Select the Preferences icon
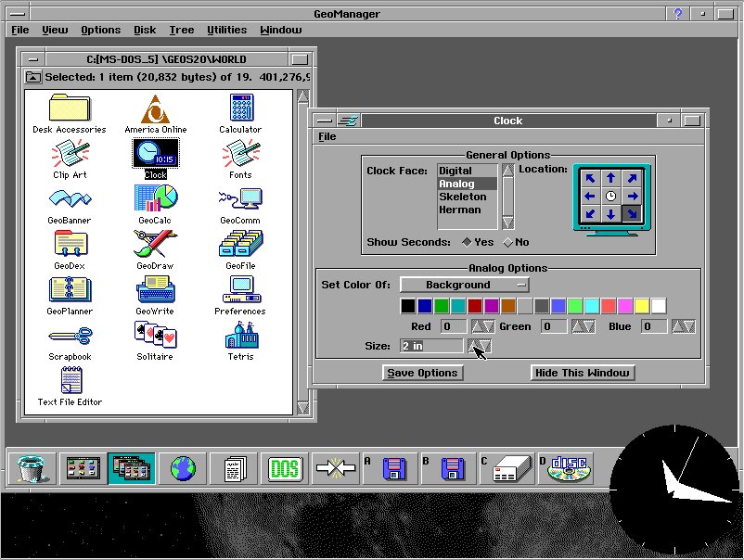Image resolution: width=744 pixels, height=560 pixels. pyautogui.click(x=240, y=296)
